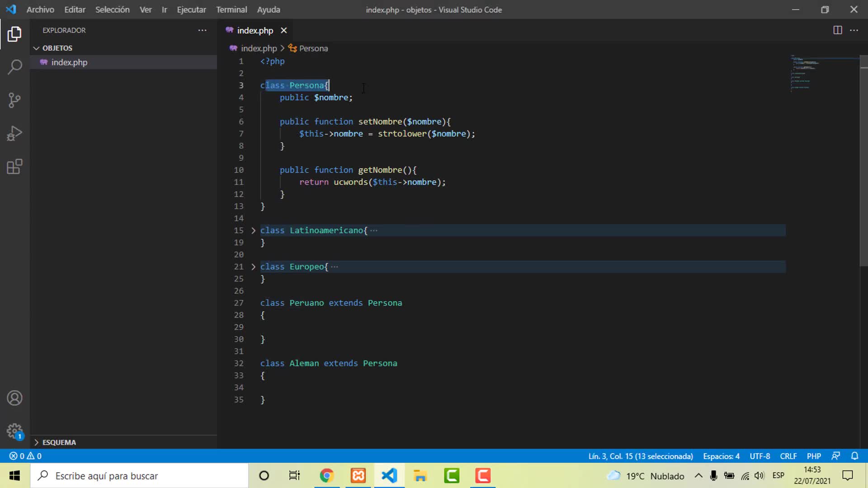Open the Ver menu
The image size is (868, 488).
pos(146,9)
